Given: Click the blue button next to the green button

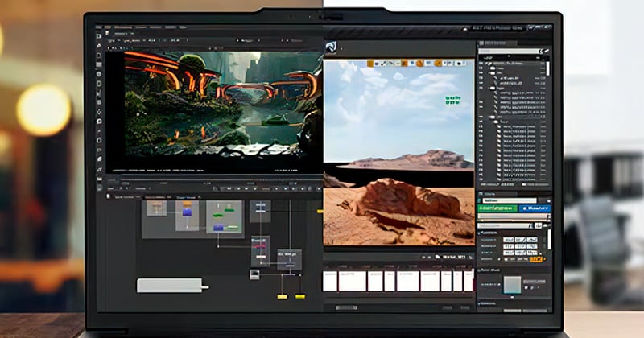Looking at the screenshot, I should pos(535,208).
